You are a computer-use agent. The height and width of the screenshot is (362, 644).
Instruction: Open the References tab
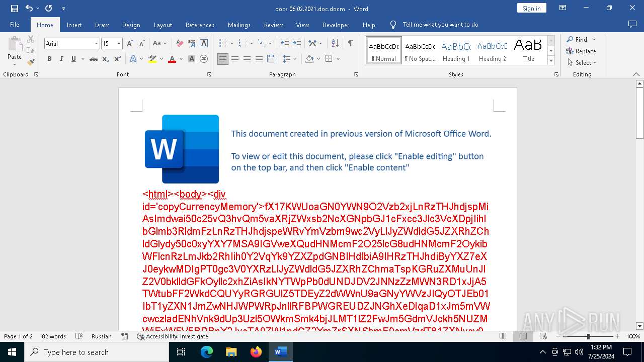coord(200,25)
